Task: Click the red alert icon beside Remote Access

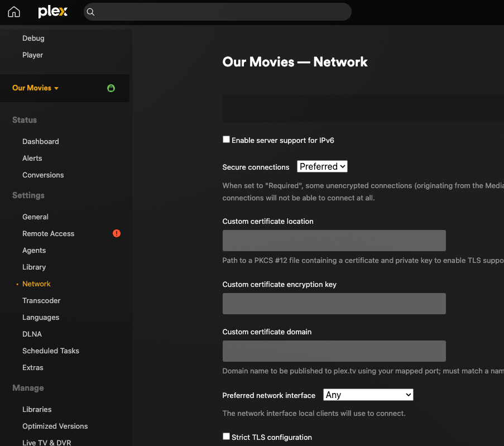Action: pyautogui.click(x=117, y=233)
